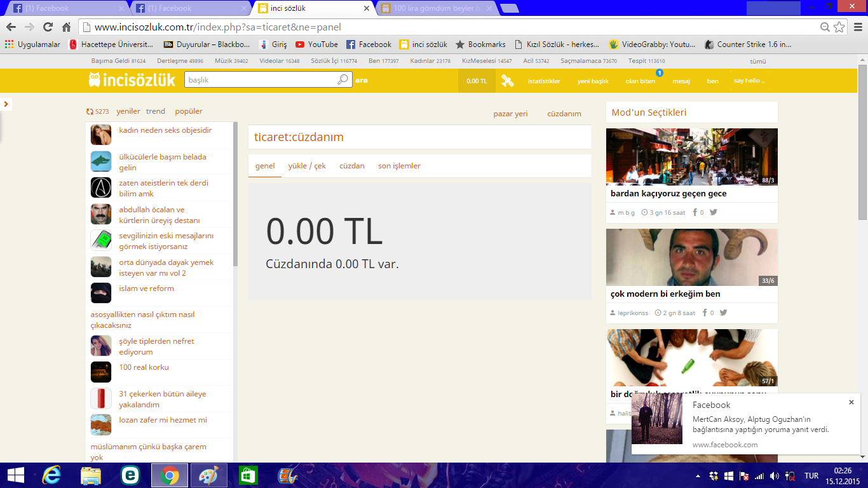Image resolution: width=868 pixels, height=488 pixels.
Task: Open son işlemler tab
Action: coord(399,166)
